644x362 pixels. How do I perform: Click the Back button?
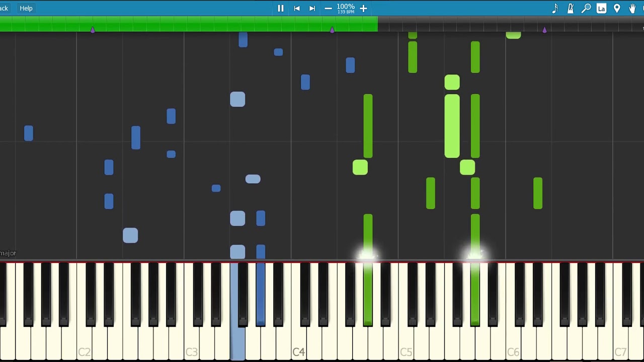[4, 9]
